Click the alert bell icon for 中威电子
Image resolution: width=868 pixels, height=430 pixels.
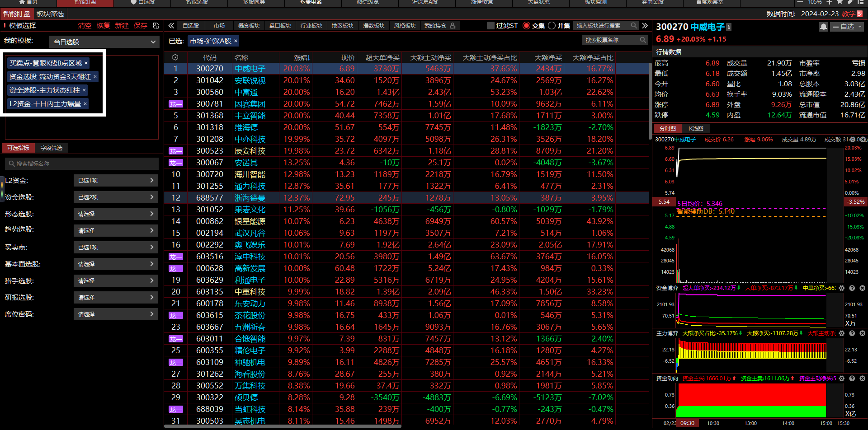(x=823, y=27)
